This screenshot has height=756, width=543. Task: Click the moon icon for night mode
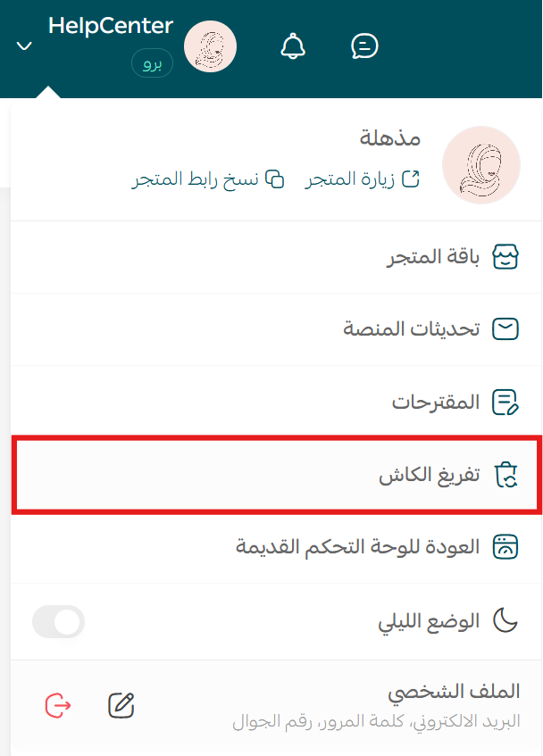point(505,620)
